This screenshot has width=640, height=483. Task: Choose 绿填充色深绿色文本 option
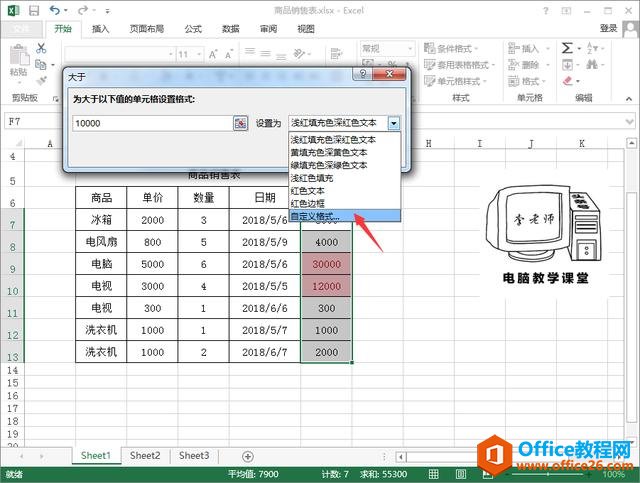click(344, 165)
